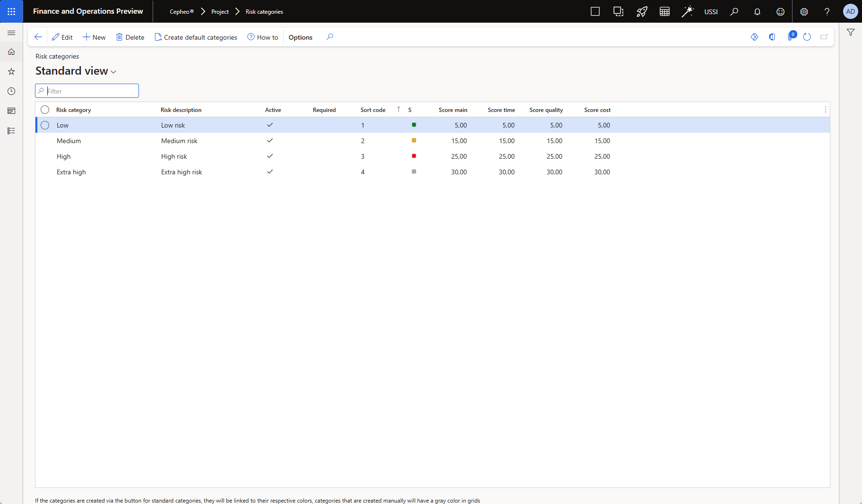Click the refresh page icon
The width and height of the screenshot is (862, 504).
point(807,37)
